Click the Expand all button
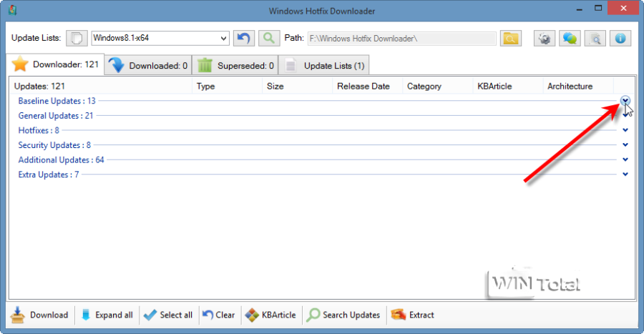Screen dimensions: 644x334 pos(107,315)
